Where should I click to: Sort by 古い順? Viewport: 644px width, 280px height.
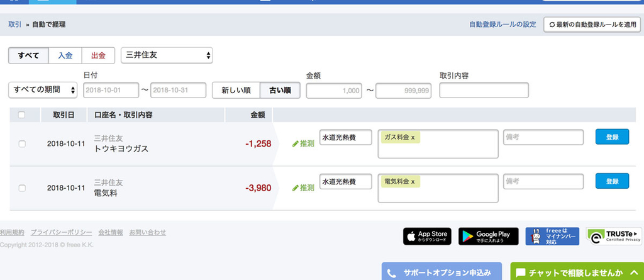(280, 91)
